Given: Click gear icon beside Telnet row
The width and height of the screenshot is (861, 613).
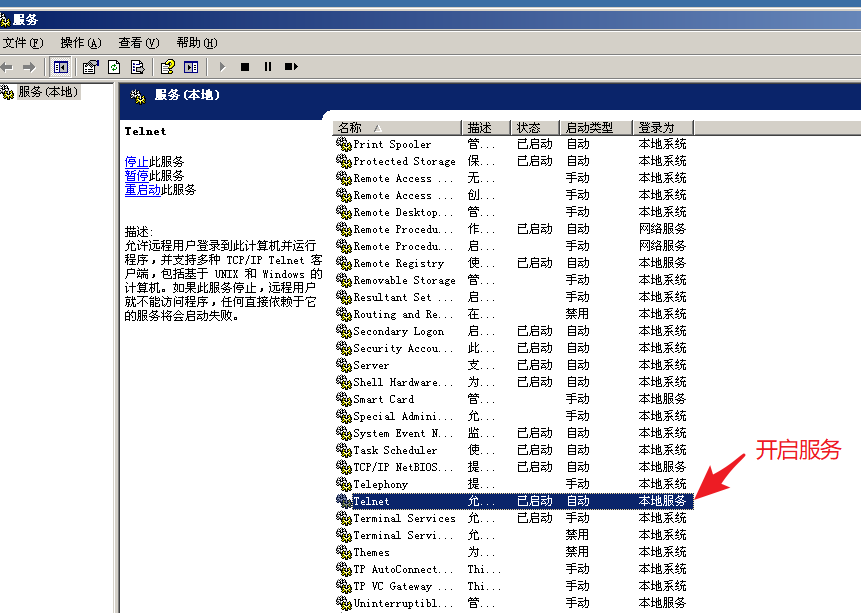Looking at the screenshot, I should coord(344,501).
